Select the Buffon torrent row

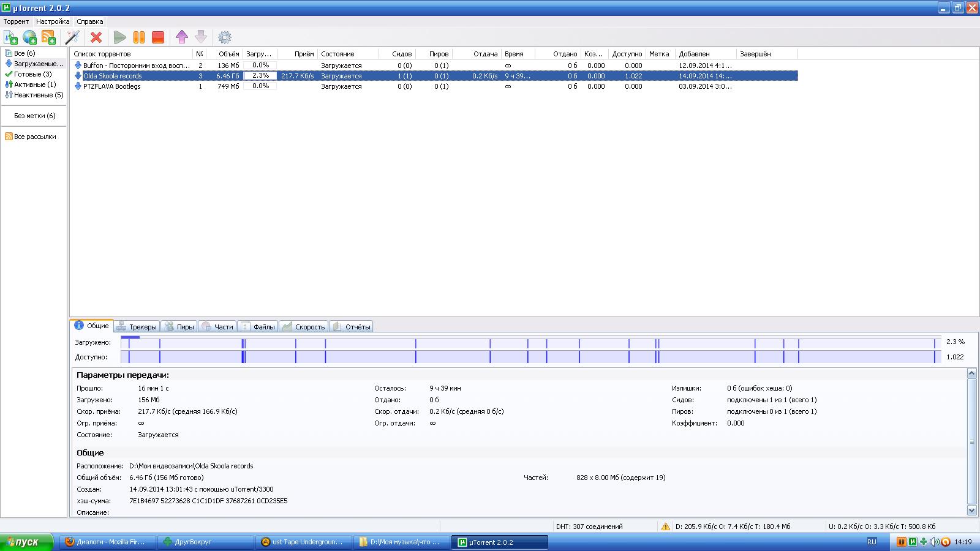pyautogui.click(x=434, y=66)
